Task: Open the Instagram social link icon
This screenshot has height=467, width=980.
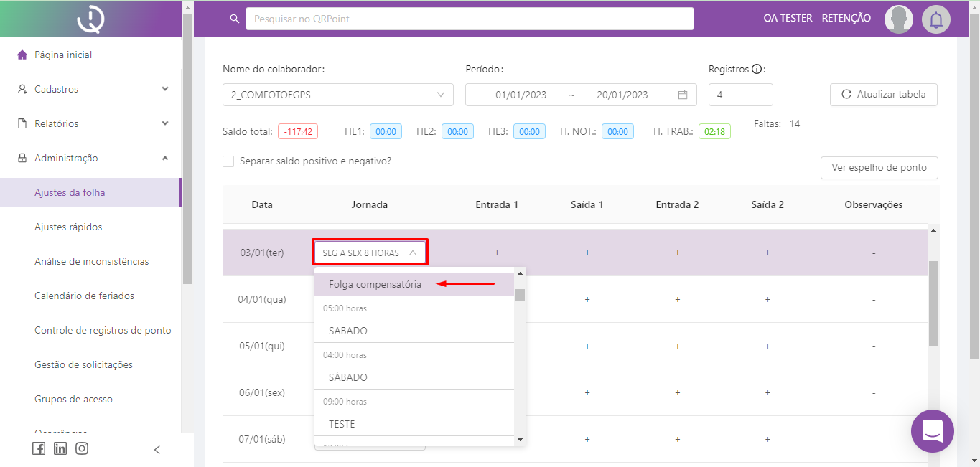Action: pyautogui.click(x=82, y=448)
